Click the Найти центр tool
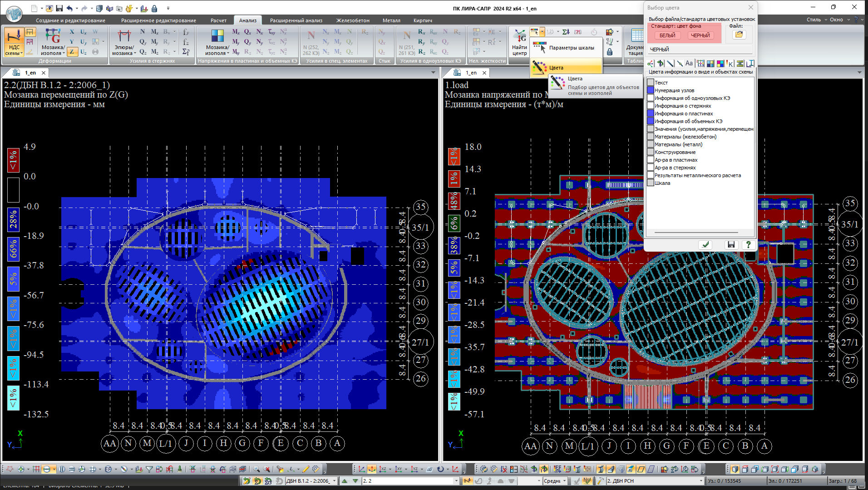 click(519, 42)
